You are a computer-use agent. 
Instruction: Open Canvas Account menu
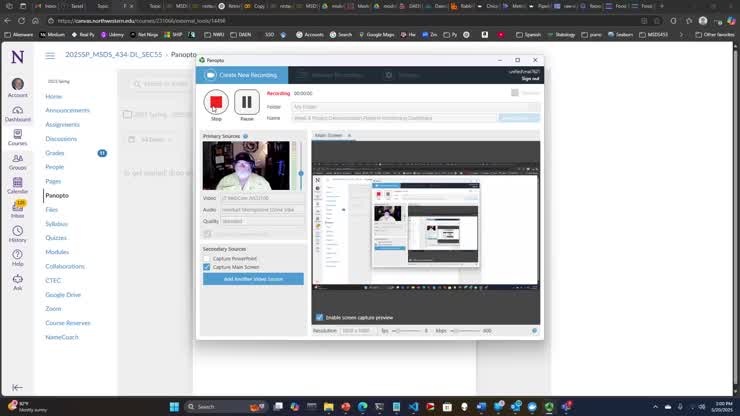tap(17, 88)
